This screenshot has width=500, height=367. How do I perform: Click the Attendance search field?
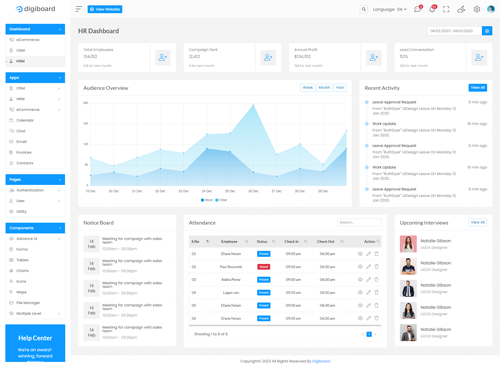[359, 222]
